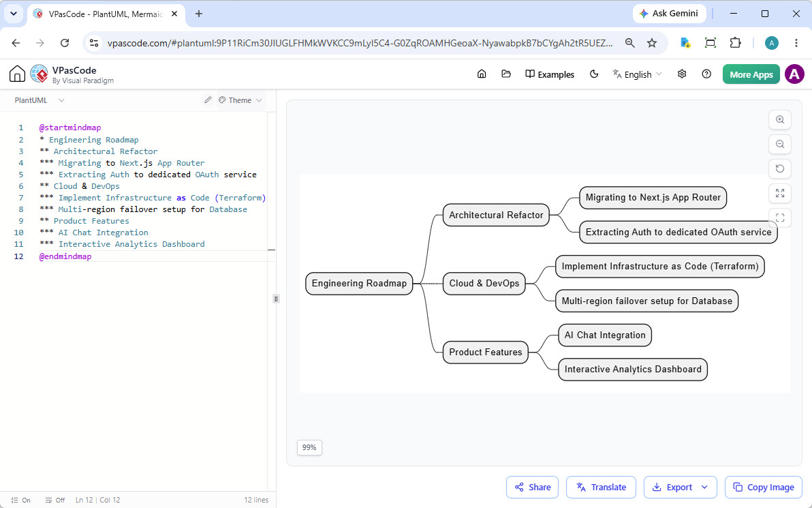
Task: Select Multi-region failover setup for Database node
Action: (646, 301)
